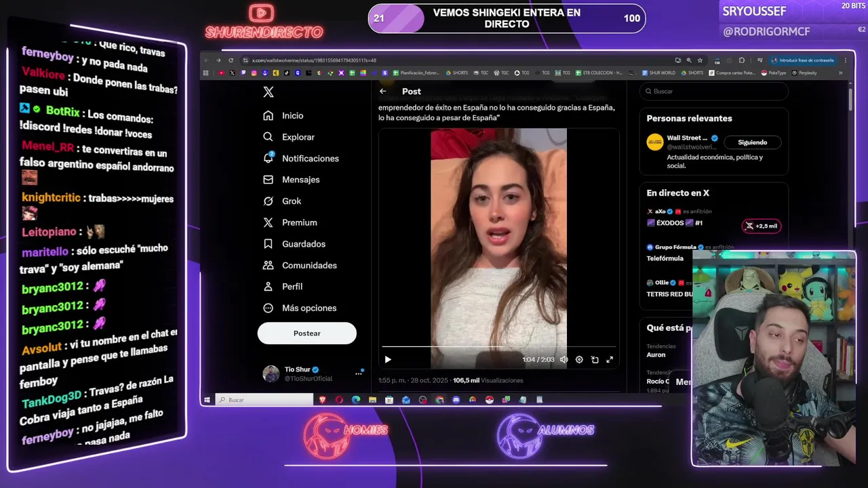The width and height of the screenshot is (868, 488).
Task: Expand Más opciones in sidebar
Action: (300, 308)
